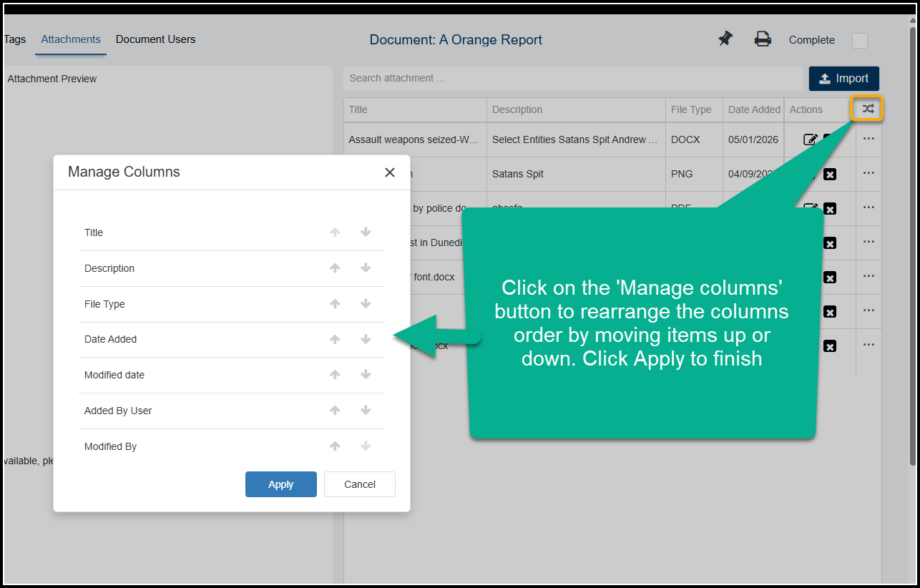Delete the Satans Spit PNG attachment
The width and height of the screenshot is (920, 588).
[x=830, y=174]
